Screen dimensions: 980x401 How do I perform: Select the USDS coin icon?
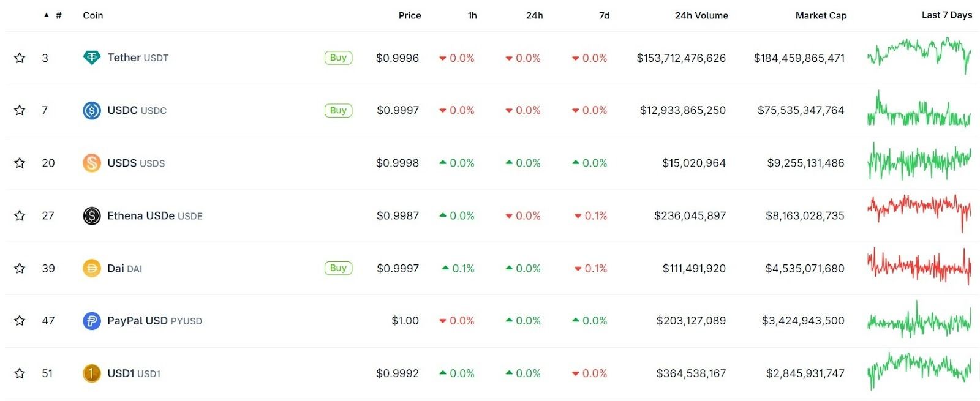coord(91,163)
